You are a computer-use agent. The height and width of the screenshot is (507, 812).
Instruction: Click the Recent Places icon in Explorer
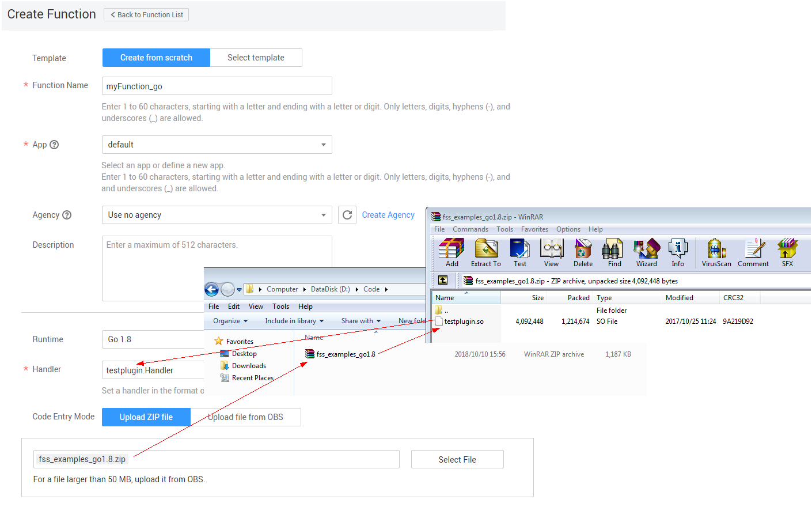225,378
